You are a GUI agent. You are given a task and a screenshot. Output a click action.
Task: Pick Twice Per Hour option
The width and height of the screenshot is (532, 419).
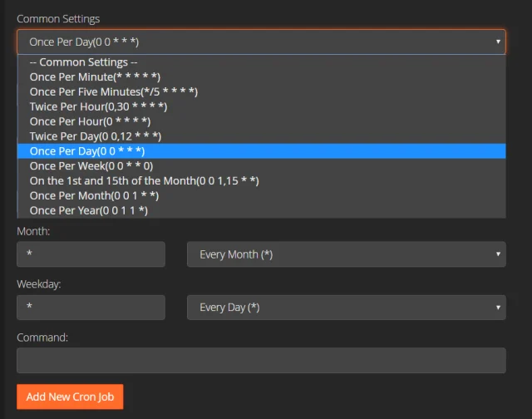(98, 106)
